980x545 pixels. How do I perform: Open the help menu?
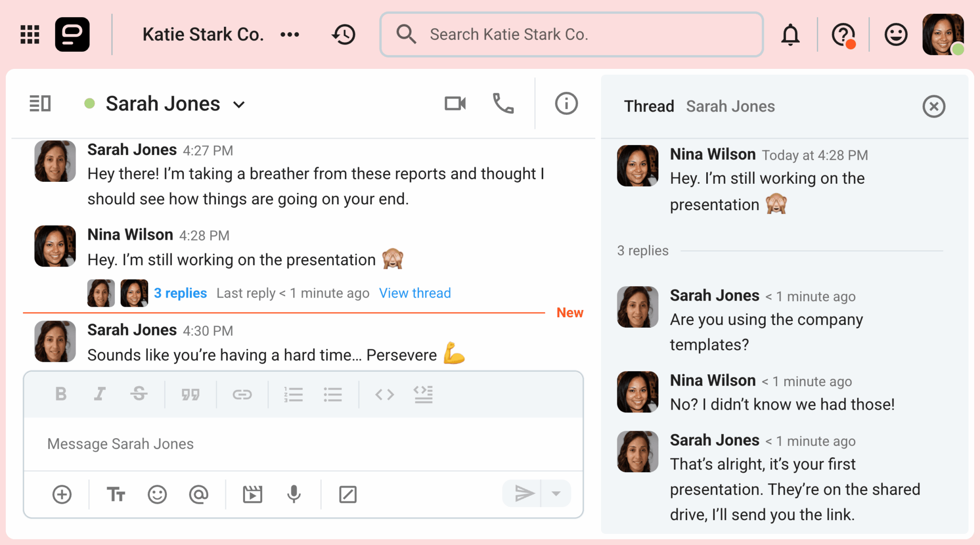pos(843,34)
